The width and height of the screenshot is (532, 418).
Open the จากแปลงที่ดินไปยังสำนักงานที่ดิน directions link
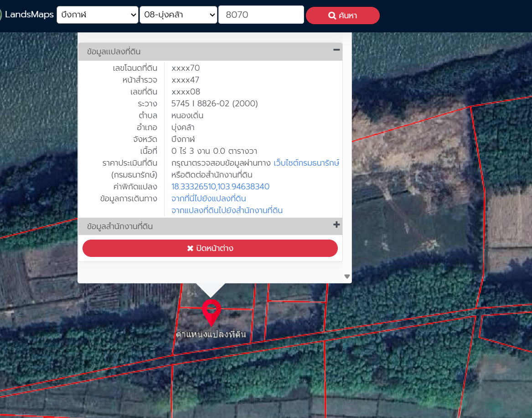click(x=227, y=210)
